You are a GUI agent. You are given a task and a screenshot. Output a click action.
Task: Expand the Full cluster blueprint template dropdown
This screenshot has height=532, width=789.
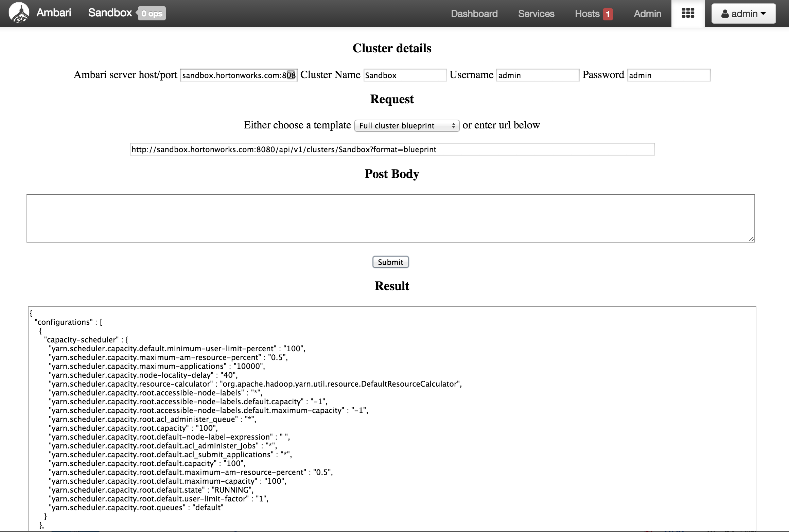tap(407, 126)
